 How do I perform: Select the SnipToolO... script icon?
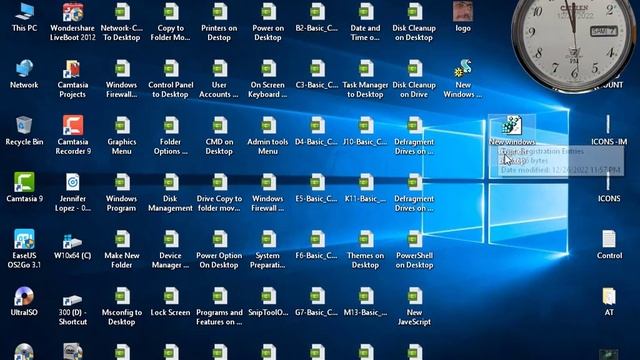(268, 296)
